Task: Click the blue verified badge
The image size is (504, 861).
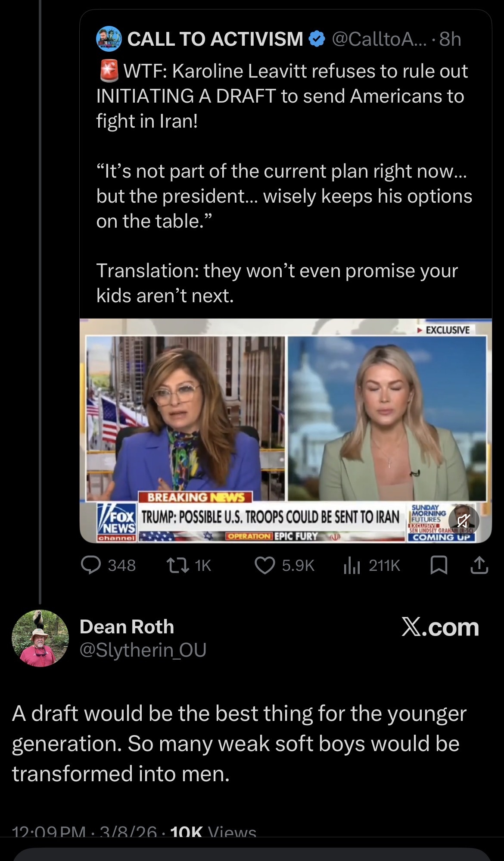Action: click(317, 39)
